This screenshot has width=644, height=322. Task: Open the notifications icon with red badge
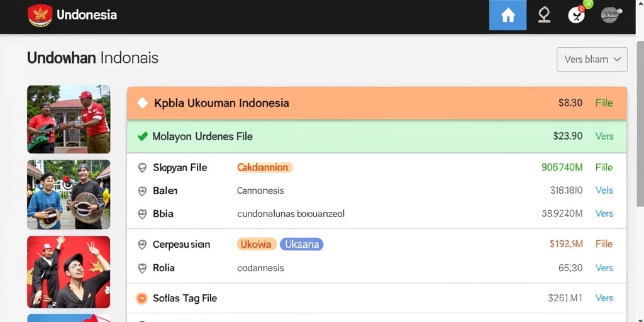(x=576, y=16)
